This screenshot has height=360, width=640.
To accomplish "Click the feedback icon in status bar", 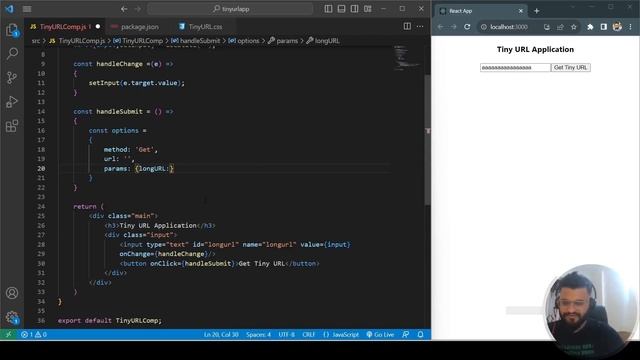I will coord(406,335).
